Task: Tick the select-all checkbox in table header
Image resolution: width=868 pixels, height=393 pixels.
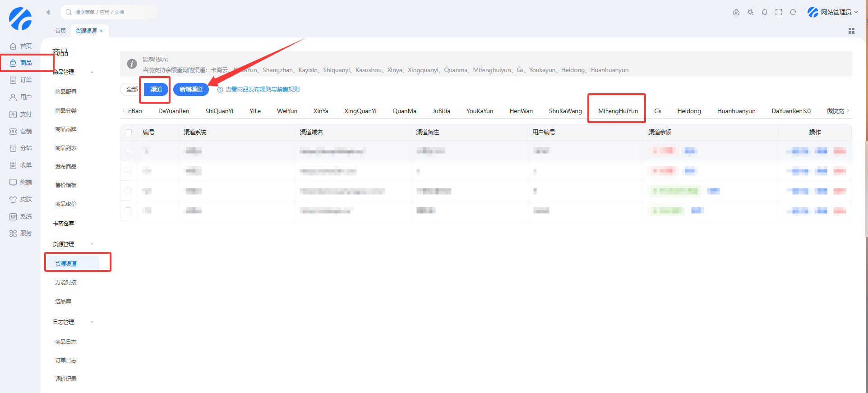Action: click(x=129, y=132)
